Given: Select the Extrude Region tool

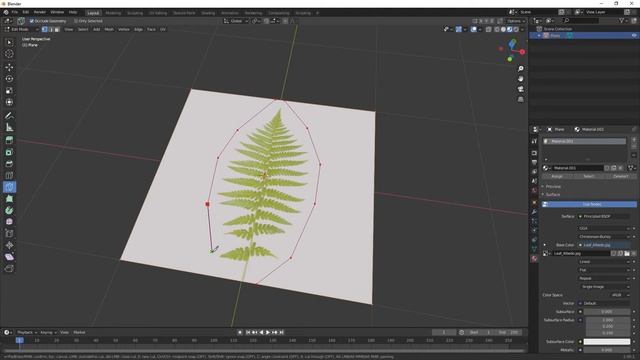Looking at the screenshot, I should pos(9,140).
